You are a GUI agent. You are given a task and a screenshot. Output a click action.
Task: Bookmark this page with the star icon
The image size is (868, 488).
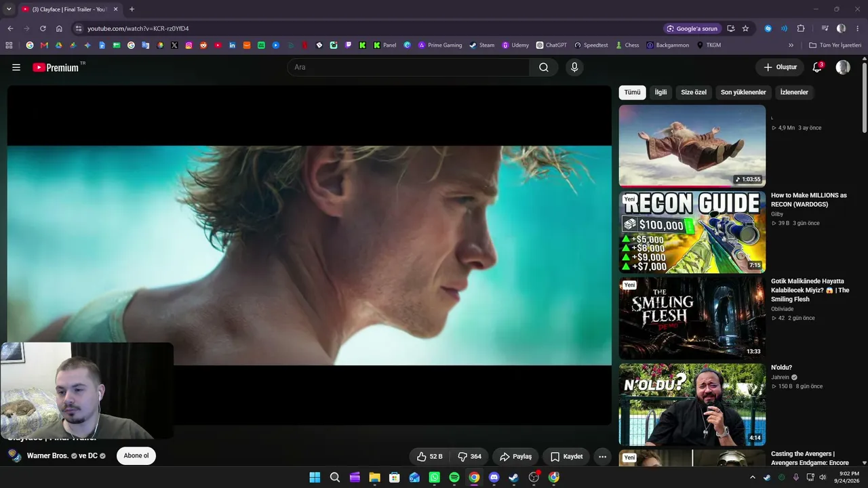click(745, 28)
